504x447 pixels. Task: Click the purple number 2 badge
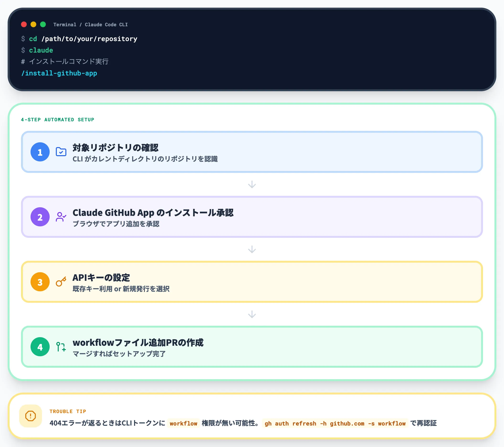(x=40, y=217)
